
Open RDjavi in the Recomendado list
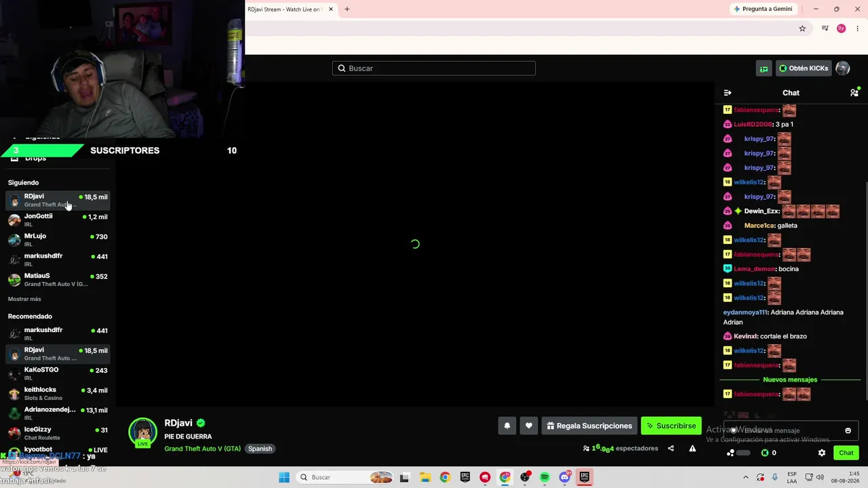click(x=58, y=354)
